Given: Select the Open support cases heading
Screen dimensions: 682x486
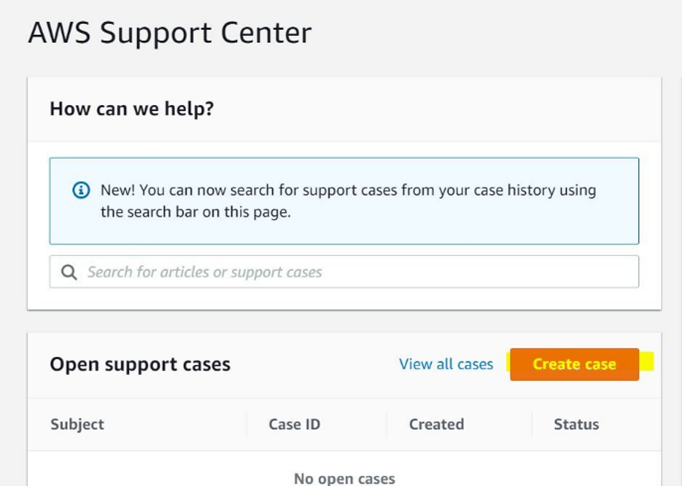Looking at the screenshot, I should (x=140, y=364).
